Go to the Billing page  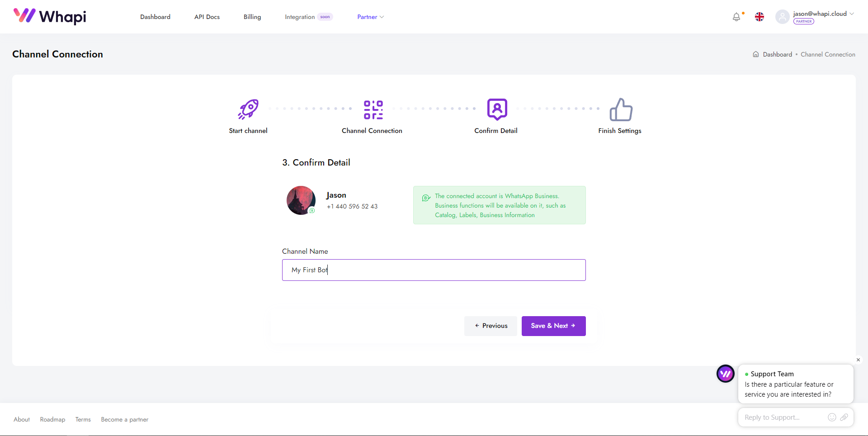252,17
